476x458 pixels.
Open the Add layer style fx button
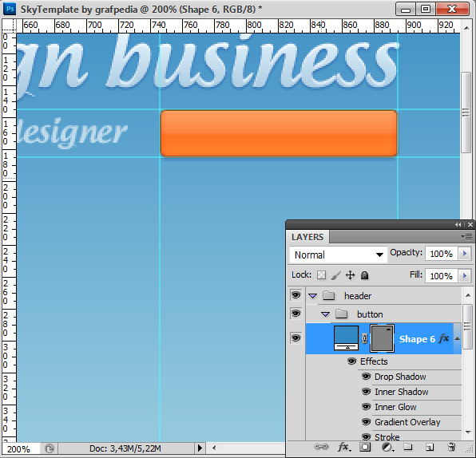tap(343, 447)
